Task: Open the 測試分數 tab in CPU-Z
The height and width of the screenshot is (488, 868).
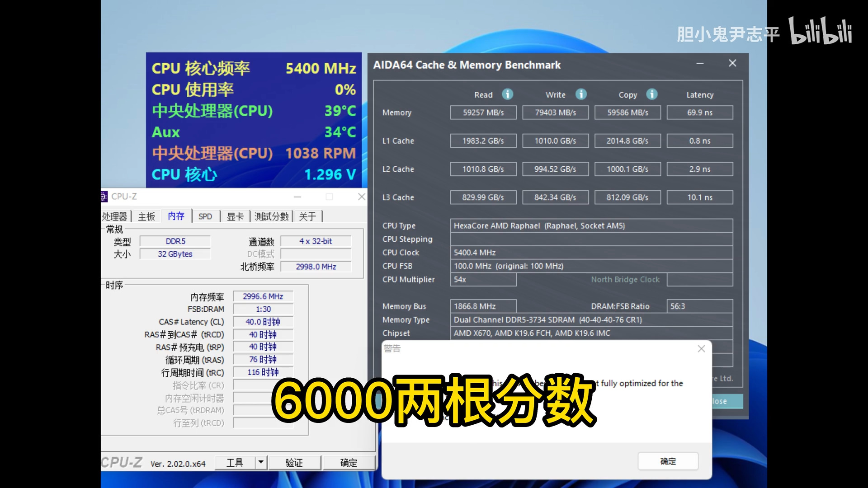Action: tap(271, 216)
